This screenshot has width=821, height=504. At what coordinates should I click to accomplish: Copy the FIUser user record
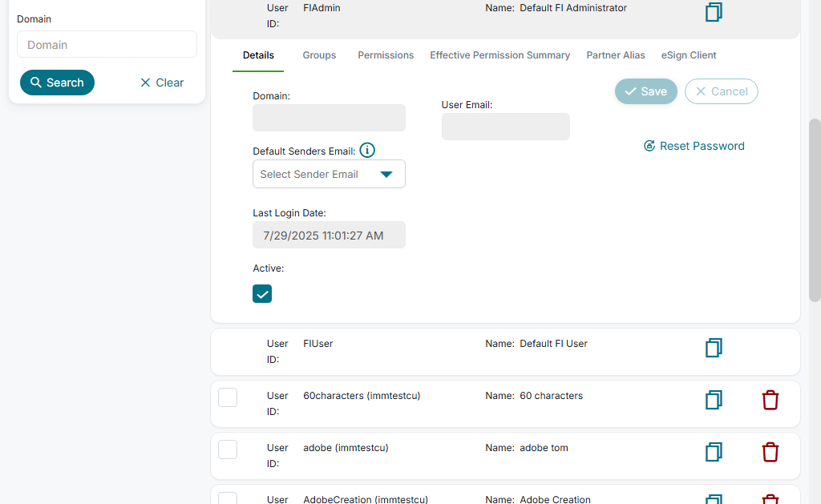714,348
